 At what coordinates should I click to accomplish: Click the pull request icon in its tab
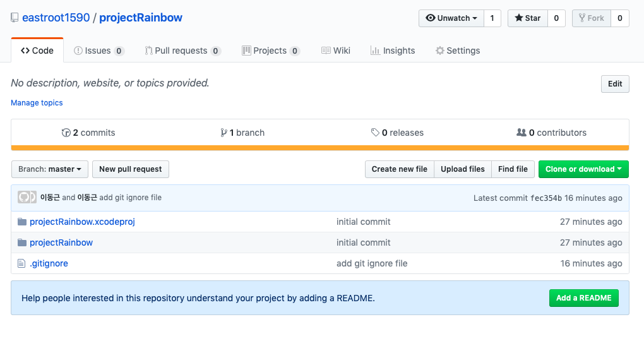148,51
